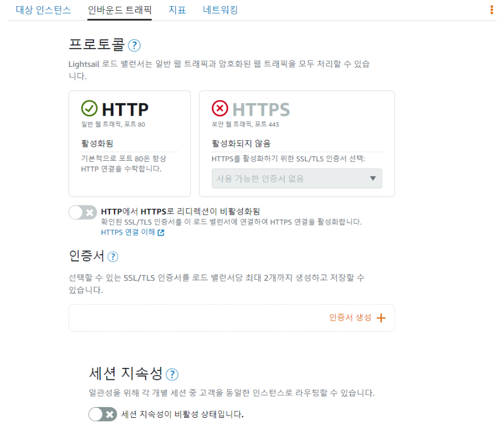Click the 세션 지속성이 비활성 상태입니다 label
The height and width of the screenshot is (428, 504).
(182, 414)
